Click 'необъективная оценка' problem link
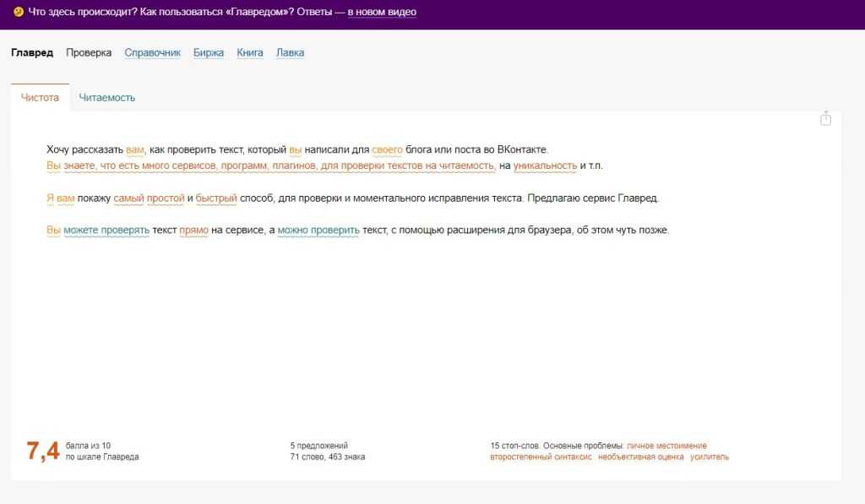865x504 pixels. (x=639, y=457)
